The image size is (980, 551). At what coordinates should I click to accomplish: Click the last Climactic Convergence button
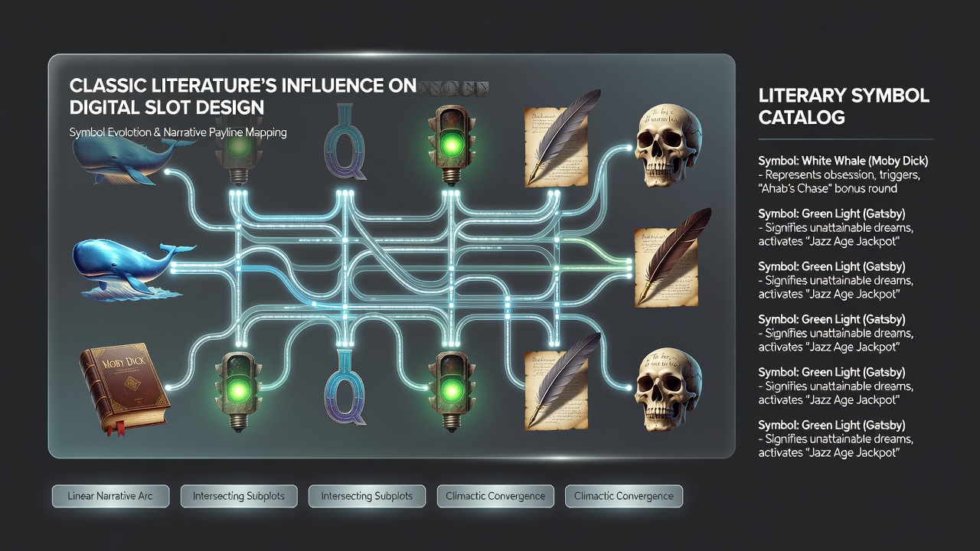[623, 496]
